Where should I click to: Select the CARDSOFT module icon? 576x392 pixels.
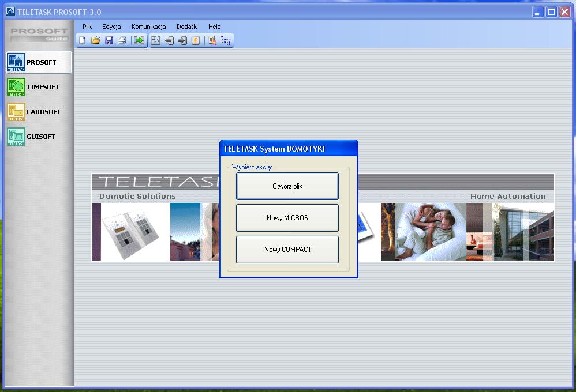point(16,112)
